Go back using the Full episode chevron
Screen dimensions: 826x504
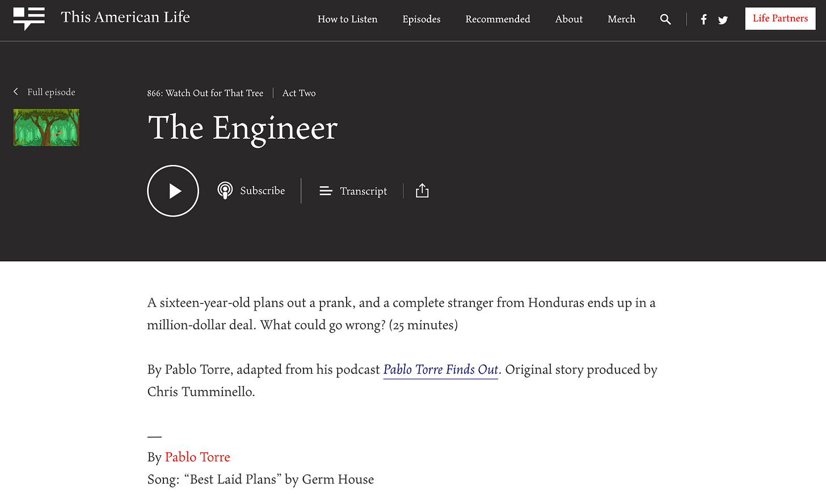coord(16,92)
